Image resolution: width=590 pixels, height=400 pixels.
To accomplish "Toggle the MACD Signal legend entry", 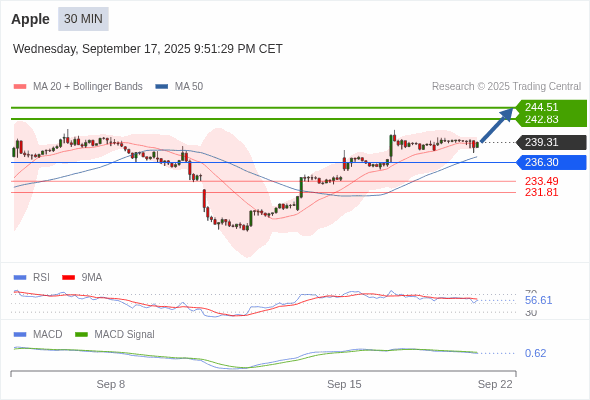I will [115, 334].
